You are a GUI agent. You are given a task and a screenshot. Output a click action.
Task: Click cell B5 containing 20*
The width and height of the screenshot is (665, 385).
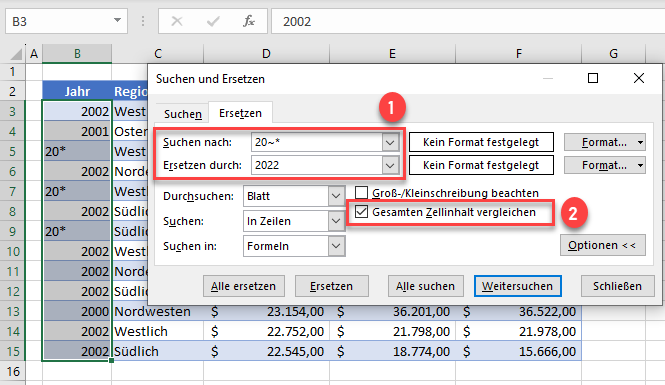click(x=77, y=151)
